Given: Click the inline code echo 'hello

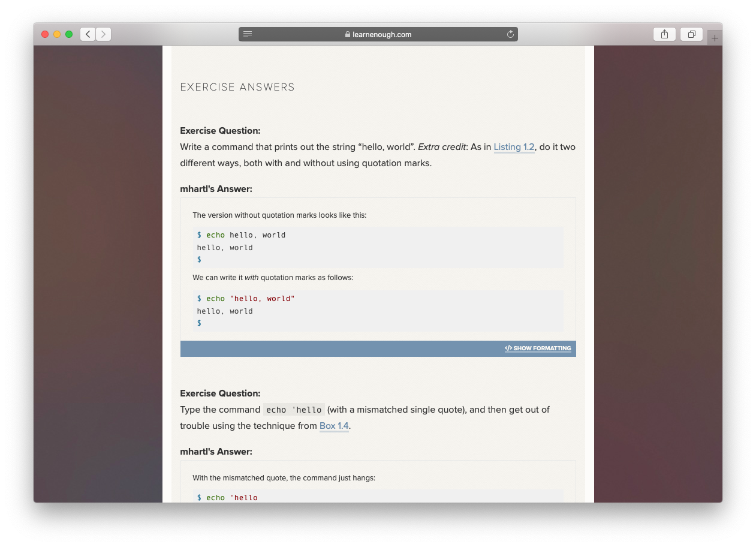Looking at the screenshot, I should [294, 410].
